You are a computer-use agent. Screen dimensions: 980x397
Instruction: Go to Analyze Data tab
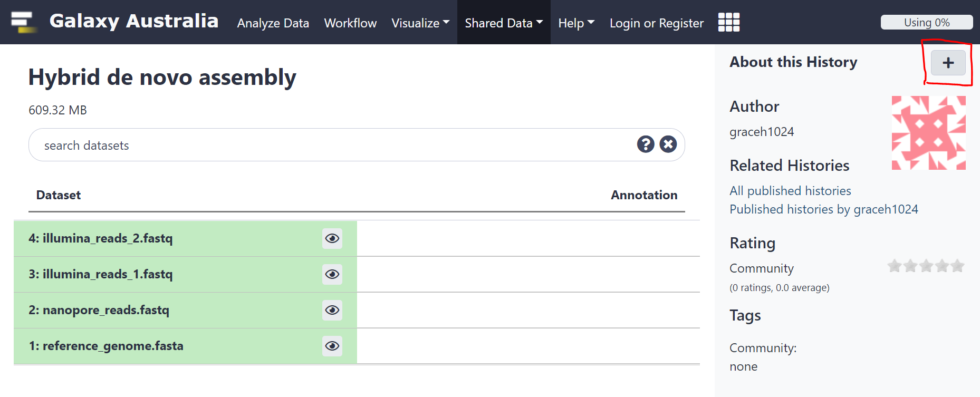tap(273, 23)
